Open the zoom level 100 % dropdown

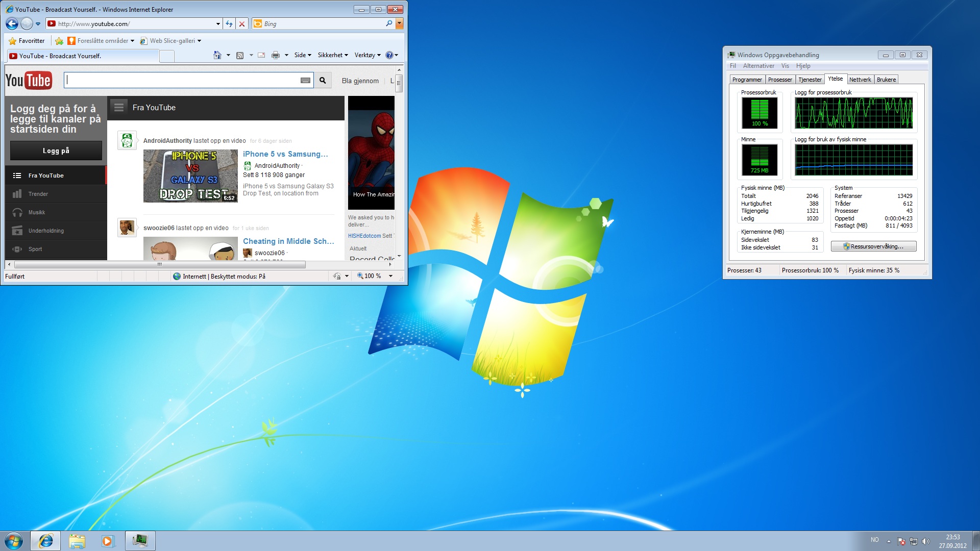tap(391, 276)
